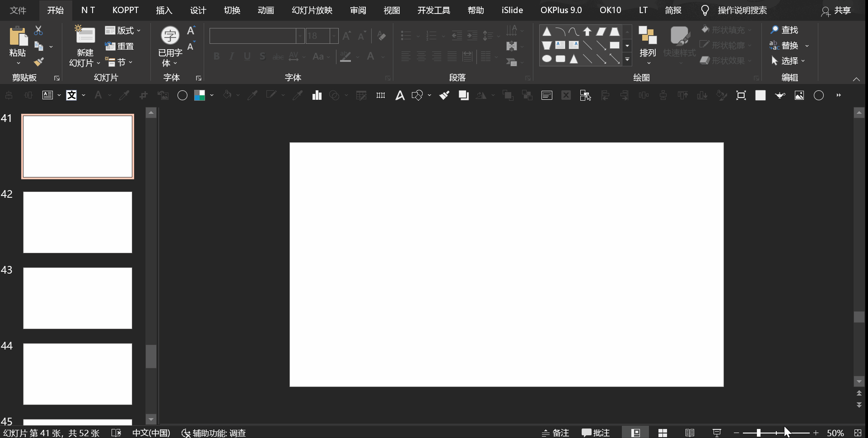Image resolution: width=868 pixels, height=438 pixels.
Task: Switch to Reading view in status bar
Action: tap(690, 433)
